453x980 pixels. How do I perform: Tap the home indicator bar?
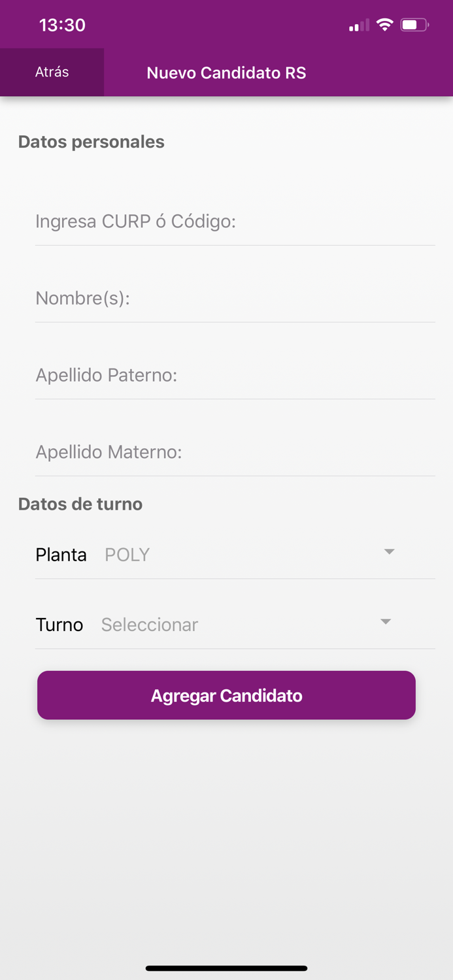(x=226, y=968)
